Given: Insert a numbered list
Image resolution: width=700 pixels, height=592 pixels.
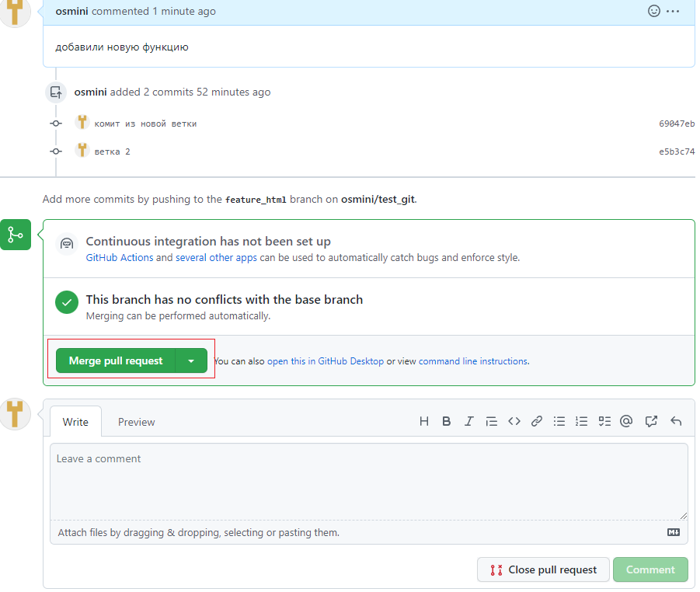Looking at the screenshot, I should click(x=581, y=421).
